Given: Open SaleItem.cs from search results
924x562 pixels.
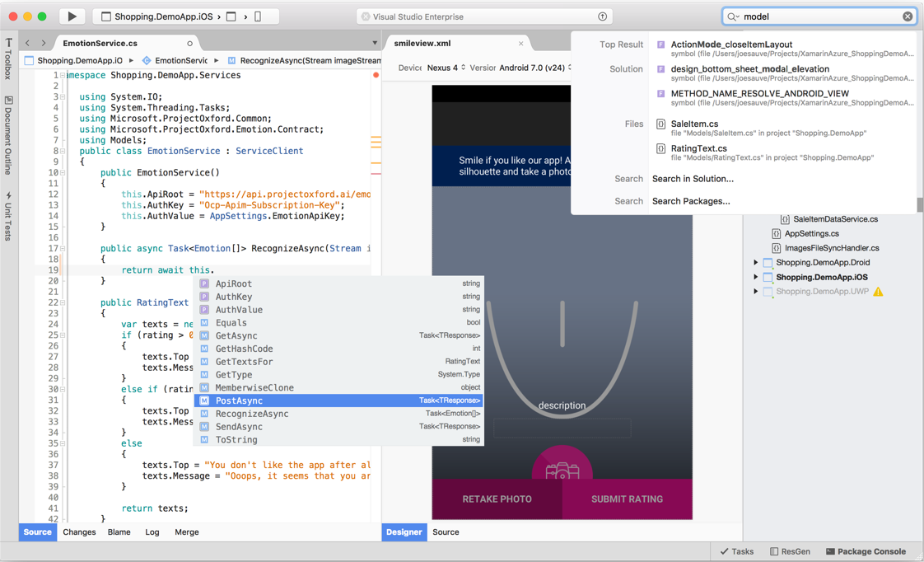Looking at the screenshot, I should point(694,124).
